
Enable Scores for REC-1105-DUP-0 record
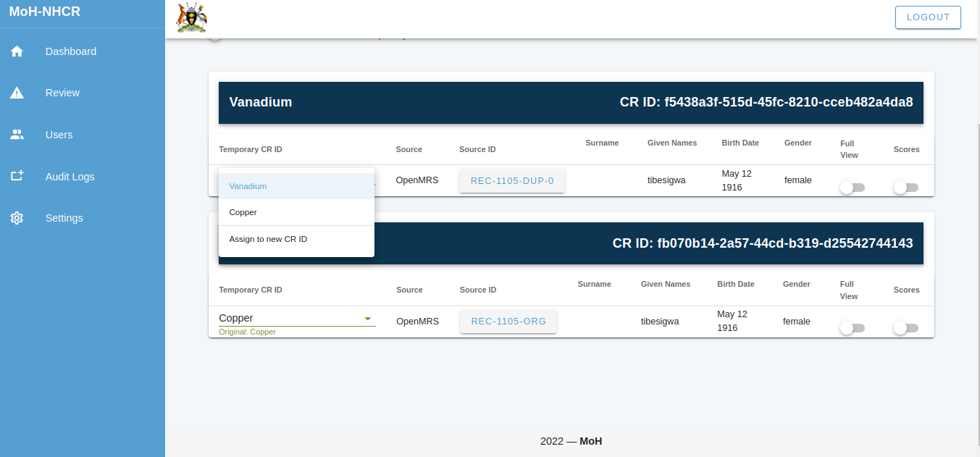tap(905, 188)
